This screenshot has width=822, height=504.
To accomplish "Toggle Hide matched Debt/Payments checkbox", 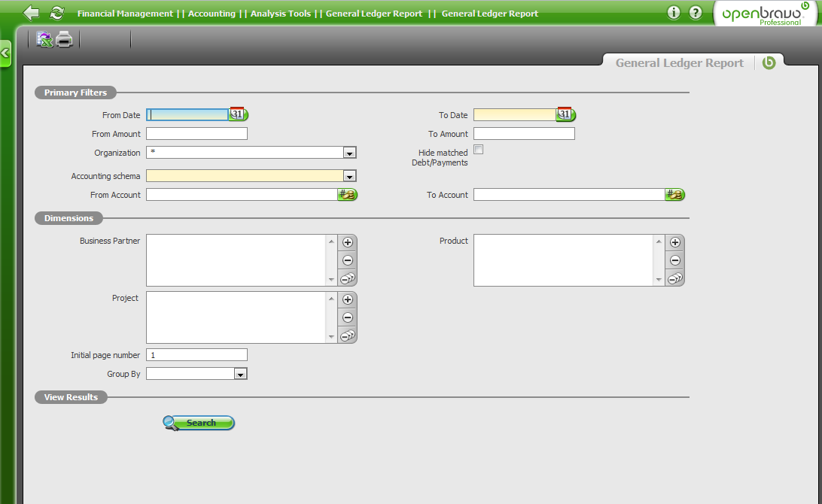I will (479, 150).
